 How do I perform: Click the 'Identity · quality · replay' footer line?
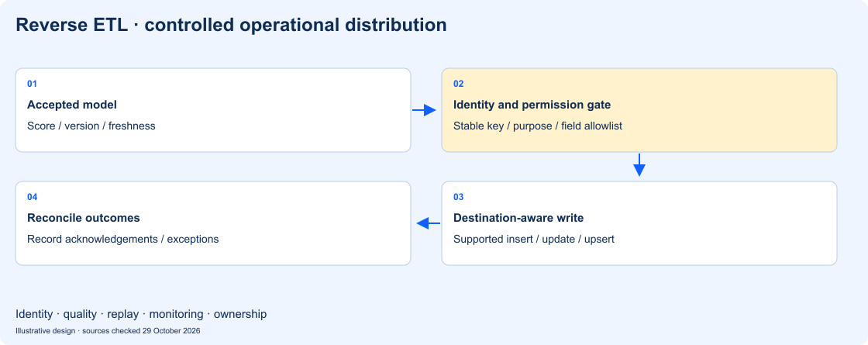[141, 314]
